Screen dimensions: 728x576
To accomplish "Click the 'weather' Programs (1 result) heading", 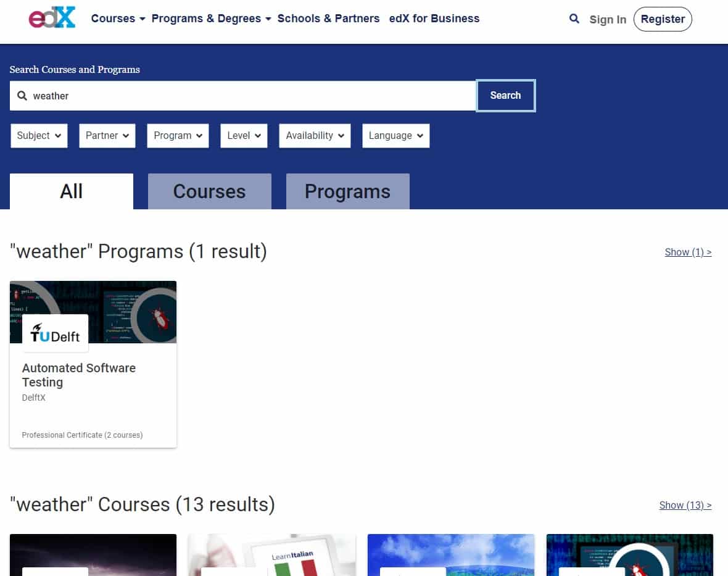I will pyautogui.click(x=138, y=252).
